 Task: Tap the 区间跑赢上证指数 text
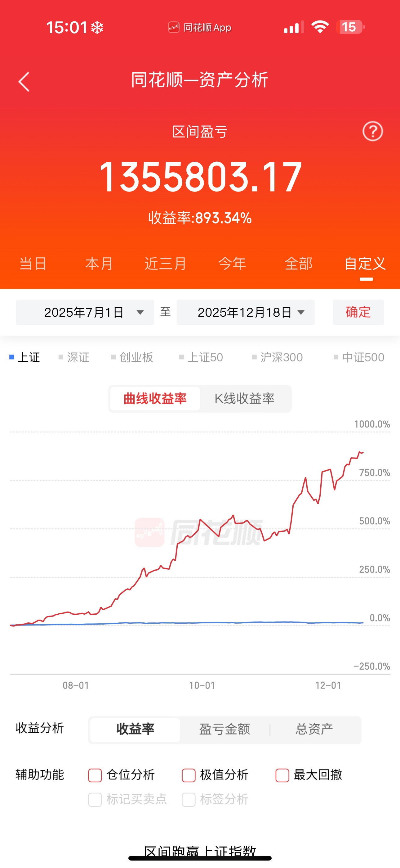(200, 852)
